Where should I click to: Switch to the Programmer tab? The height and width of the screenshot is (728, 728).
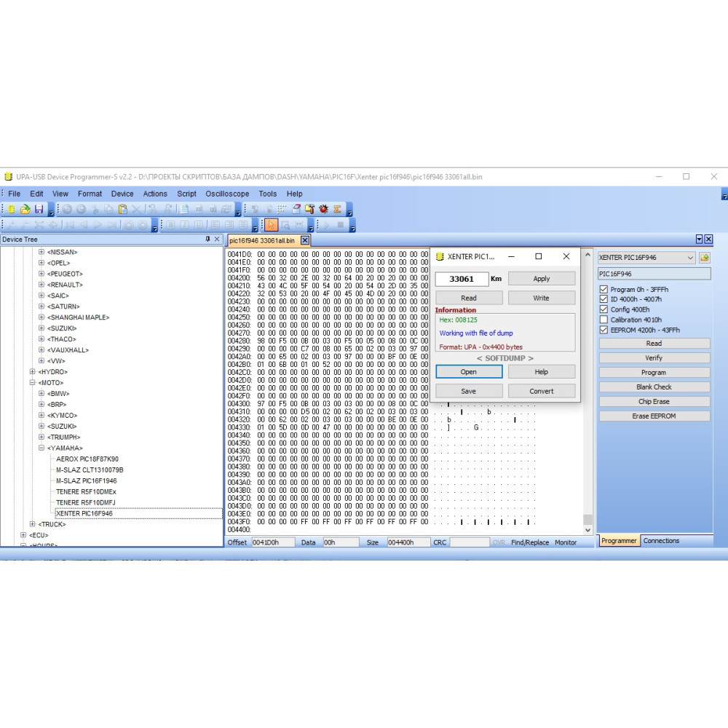coord(619,540)
